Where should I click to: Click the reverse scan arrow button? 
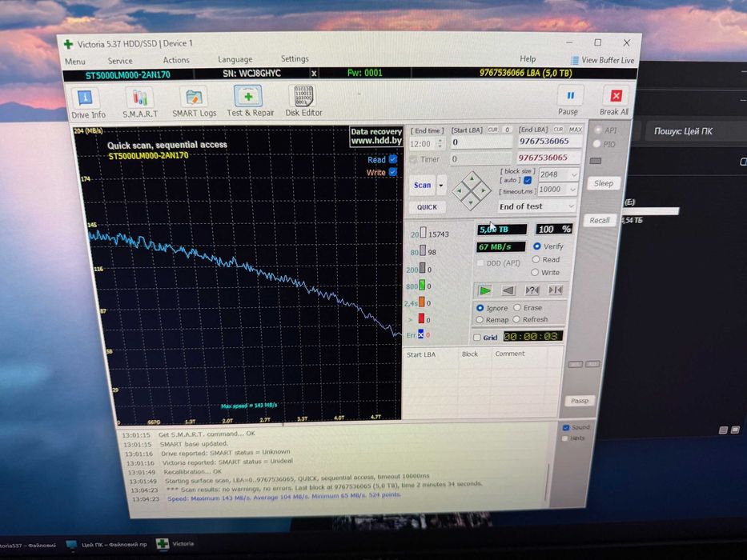pos(508,290)
